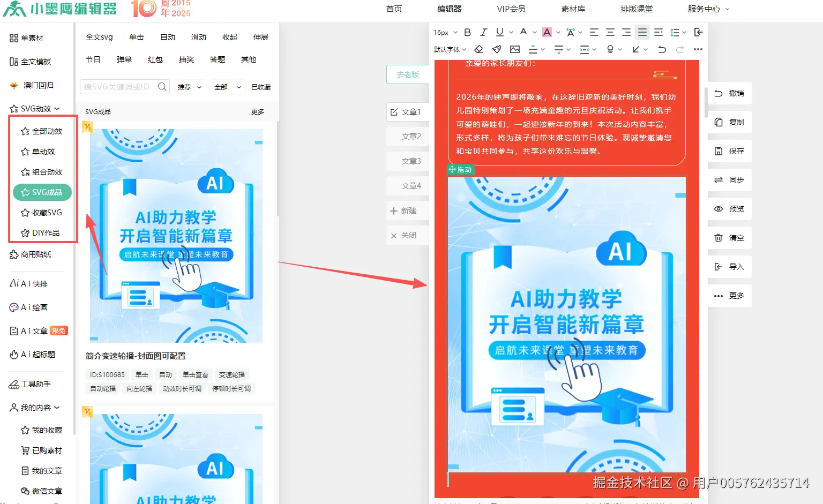Toggle bold text formatting
This screenshot has width=823, height=504.
pyautogui.click(x=467, y=32)
